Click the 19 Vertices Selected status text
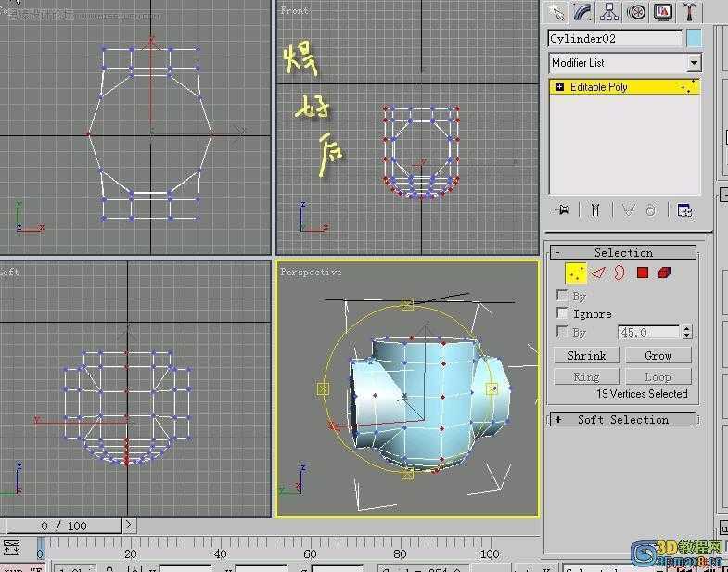The height and width of the screenshot is (572, 728). point(642,394)
